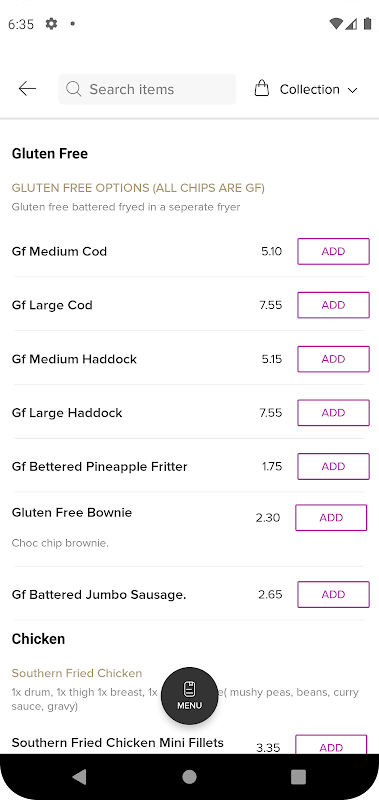The image size is (379, 800).
Task: Add Gf Medium Cod to order
Action: click(334, 251)
